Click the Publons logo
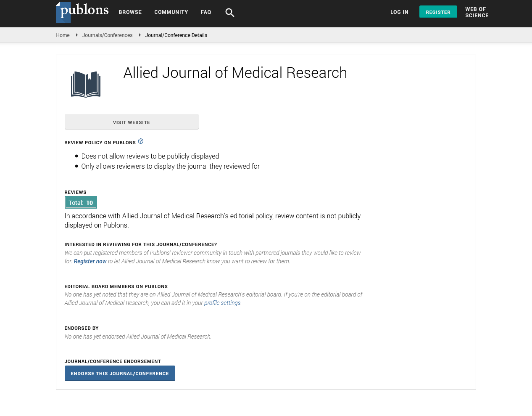The height and width of the screenshot is (416, 532). click(82, 12)
